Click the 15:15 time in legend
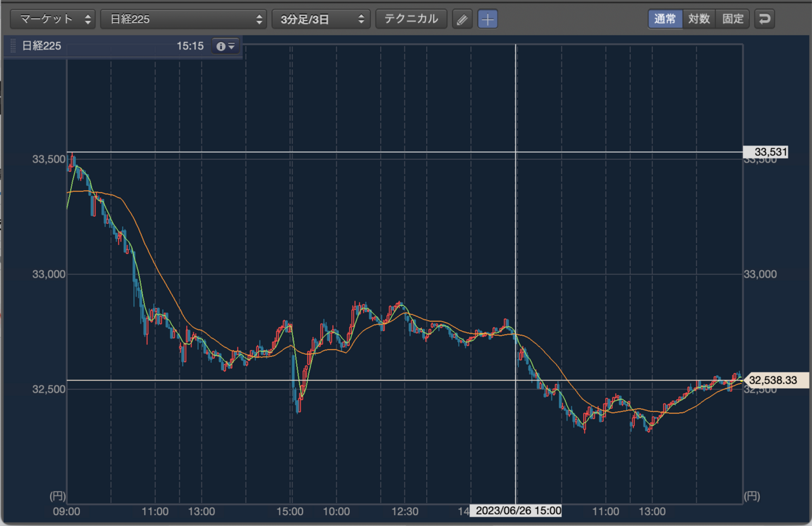 (190, 46)
